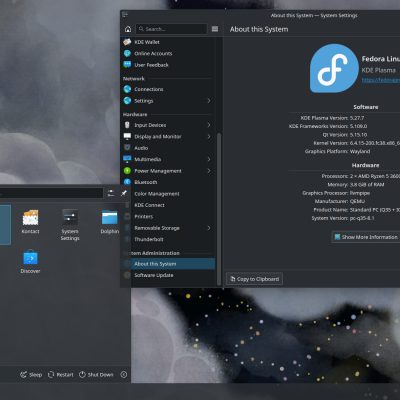Click the Fedora logo image
Screen dimensions: 400x400
334,68
